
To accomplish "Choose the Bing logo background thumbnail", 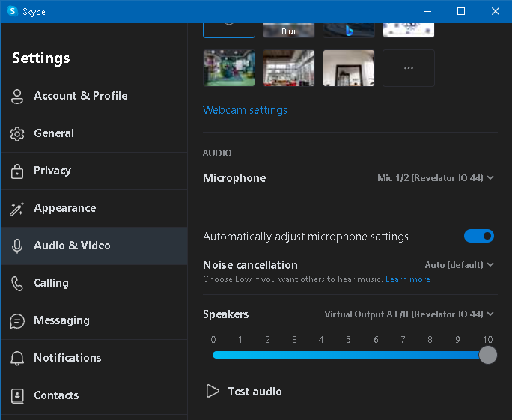I will click(x=349, y=30).
